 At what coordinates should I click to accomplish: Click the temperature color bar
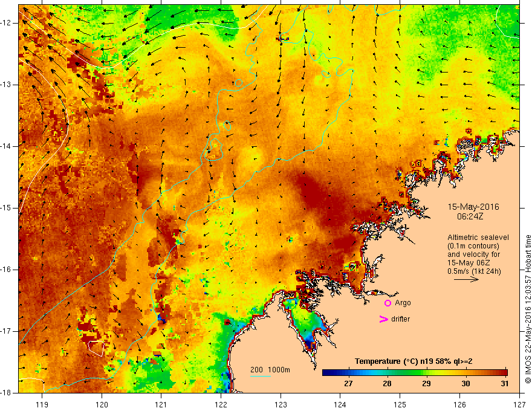pos(415,373)
